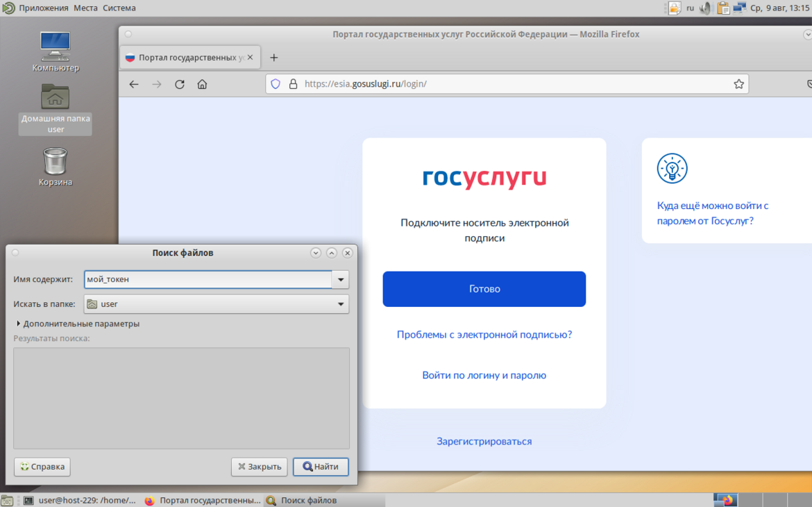Viewport: 812px width, 507px height.
Task: Start the search with Найти button
Action: tap(321, 467)
